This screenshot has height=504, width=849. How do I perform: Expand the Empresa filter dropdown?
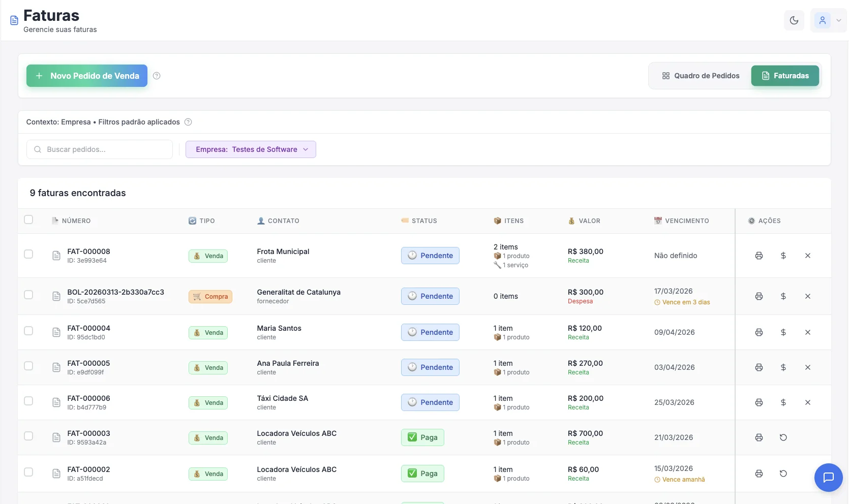[251, 149]
